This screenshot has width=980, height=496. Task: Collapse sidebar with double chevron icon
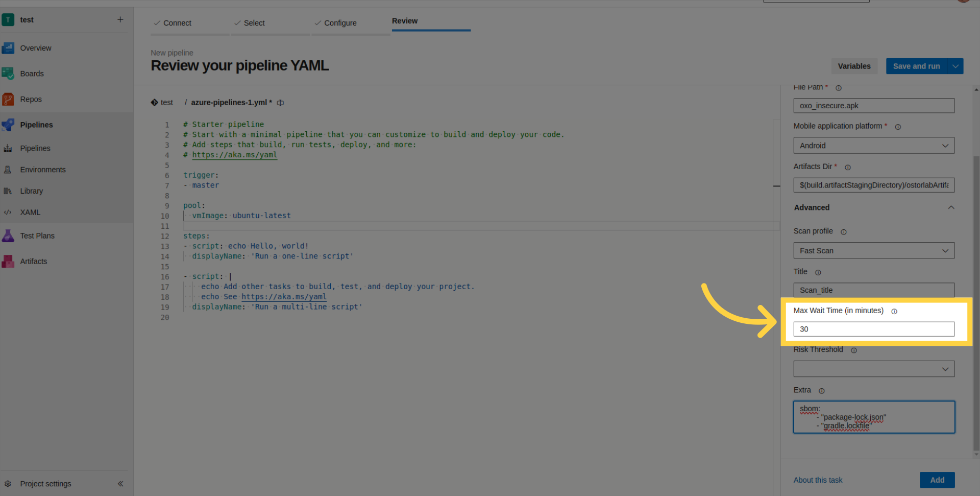(120, 484)
